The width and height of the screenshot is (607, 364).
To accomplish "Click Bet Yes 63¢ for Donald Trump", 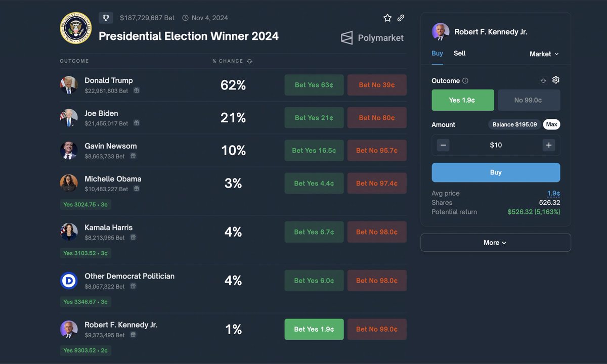I will [x=314, y=85].
